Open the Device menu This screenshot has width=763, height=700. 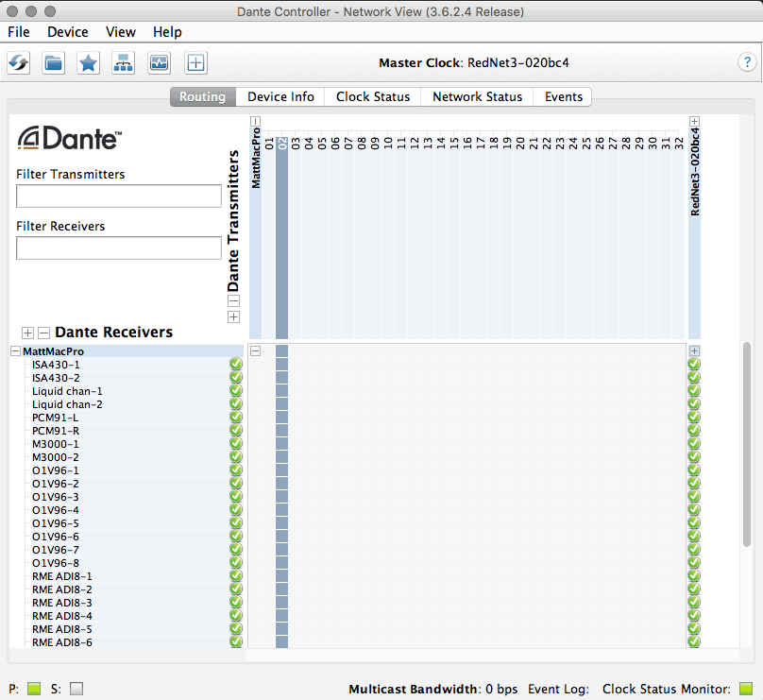click(68, 32)
